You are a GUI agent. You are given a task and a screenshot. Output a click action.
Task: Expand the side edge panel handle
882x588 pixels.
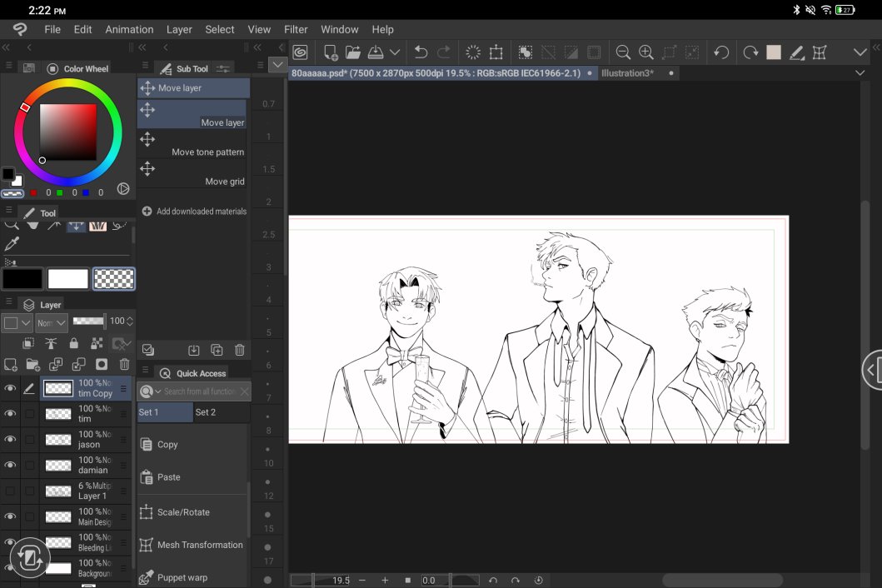(873, 370)
